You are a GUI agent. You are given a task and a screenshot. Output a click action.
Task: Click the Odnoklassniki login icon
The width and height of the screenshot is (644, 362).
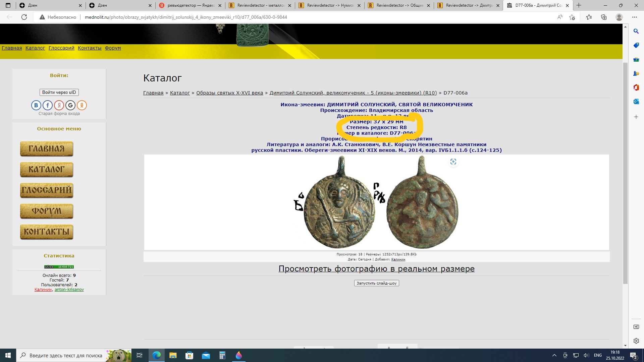[x=82, y=105]
